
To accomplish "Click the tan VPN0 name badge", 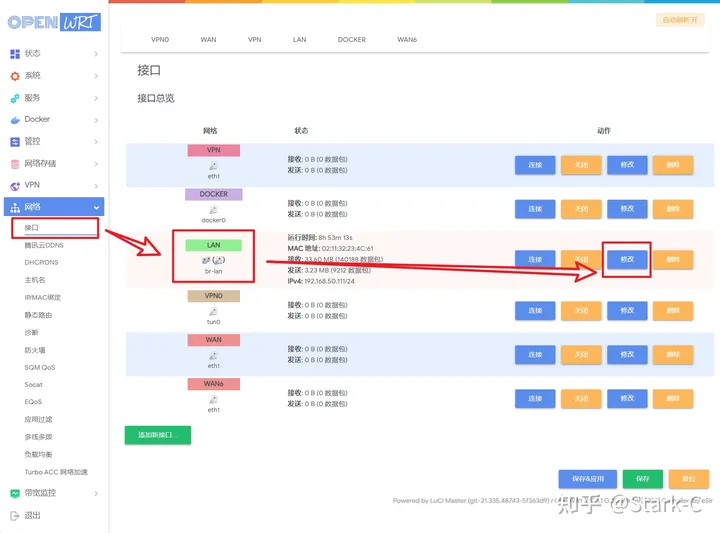I will coord(214,296).
